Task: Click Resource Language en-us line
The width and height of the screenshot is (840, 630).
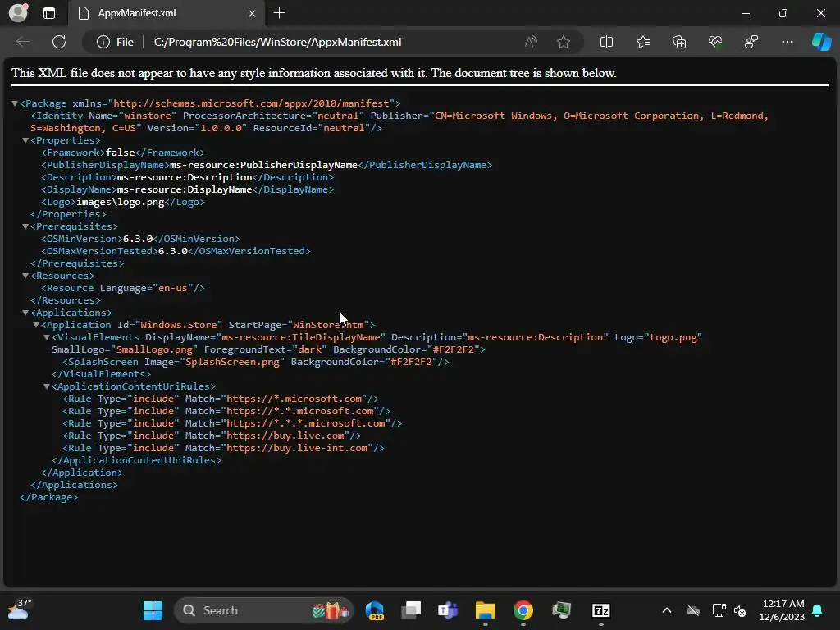Action: 123,288
